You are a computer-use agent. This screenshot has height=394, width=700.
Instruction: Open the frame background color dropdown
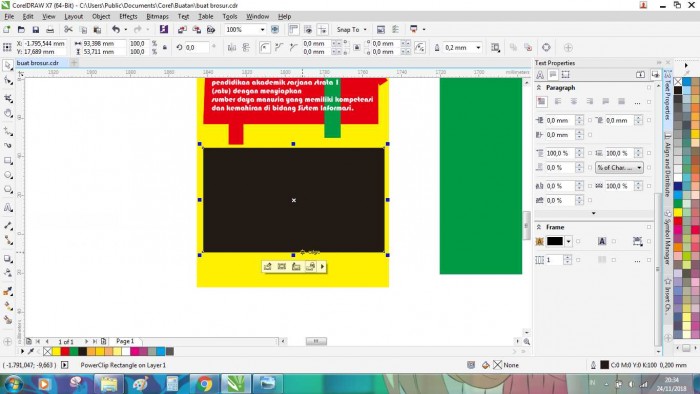(568, 241)
